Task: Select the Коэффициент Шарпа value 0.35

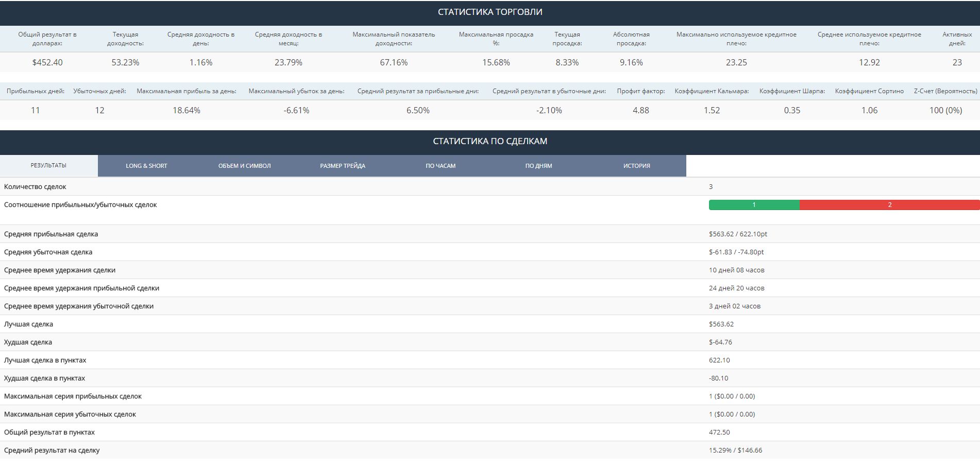Action: click(x=792, y=110)
